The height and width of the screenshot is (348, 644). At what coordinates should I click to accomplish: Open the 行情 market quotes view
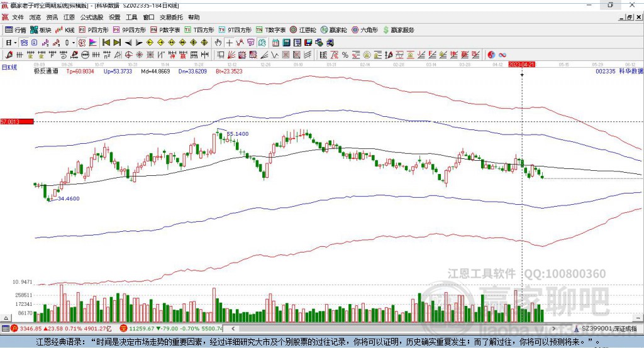pos(16,30)
